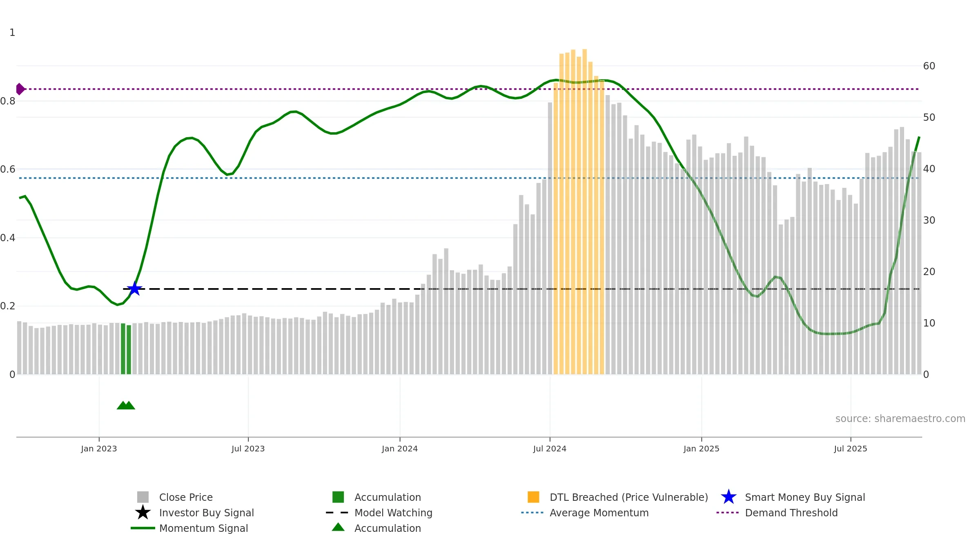Click the green square Accumulation legend icon
The image size is (980, 551).
click(338, 497)
